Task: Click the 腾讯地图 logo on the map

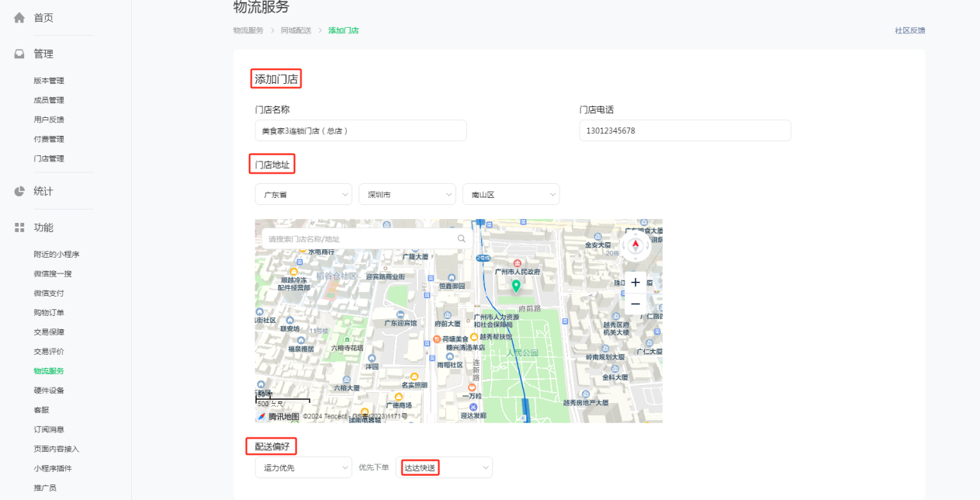Action: 278,416
